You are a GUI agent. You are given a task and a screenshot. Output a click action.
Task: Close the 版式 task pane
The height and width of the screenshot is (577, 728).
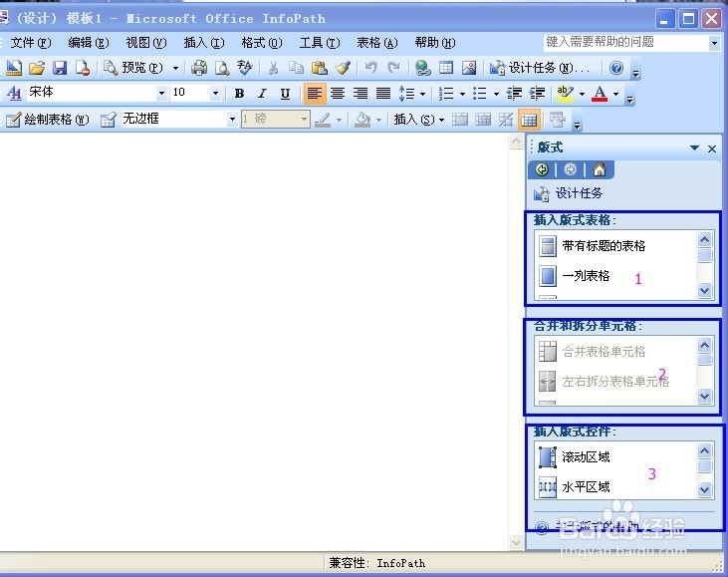[712, 148]
